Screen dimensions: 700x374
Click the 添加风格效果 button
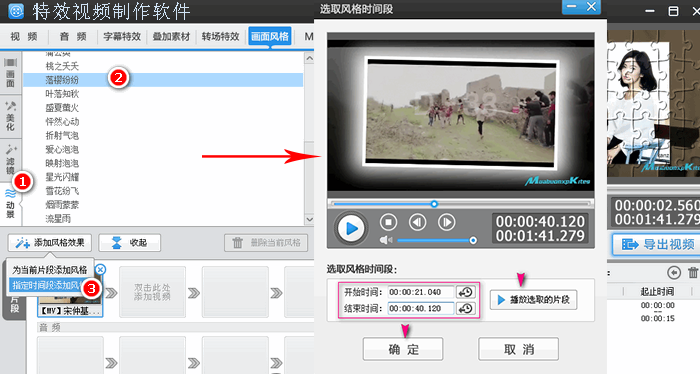(50, 242)
